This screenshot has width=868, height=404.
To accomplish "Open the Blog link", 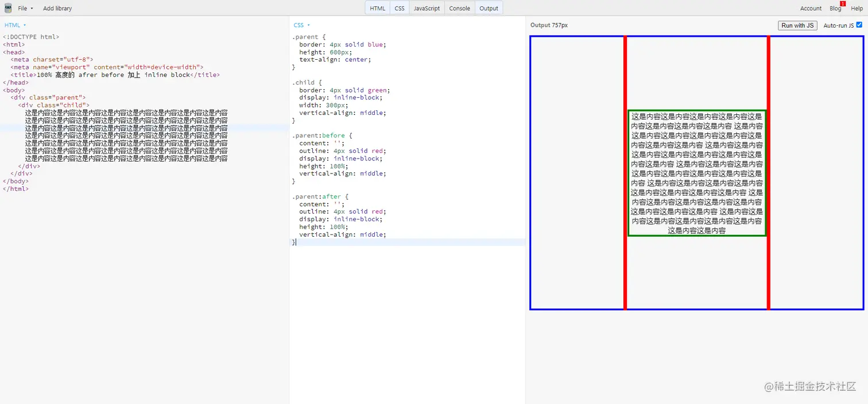I will (835, 9).
